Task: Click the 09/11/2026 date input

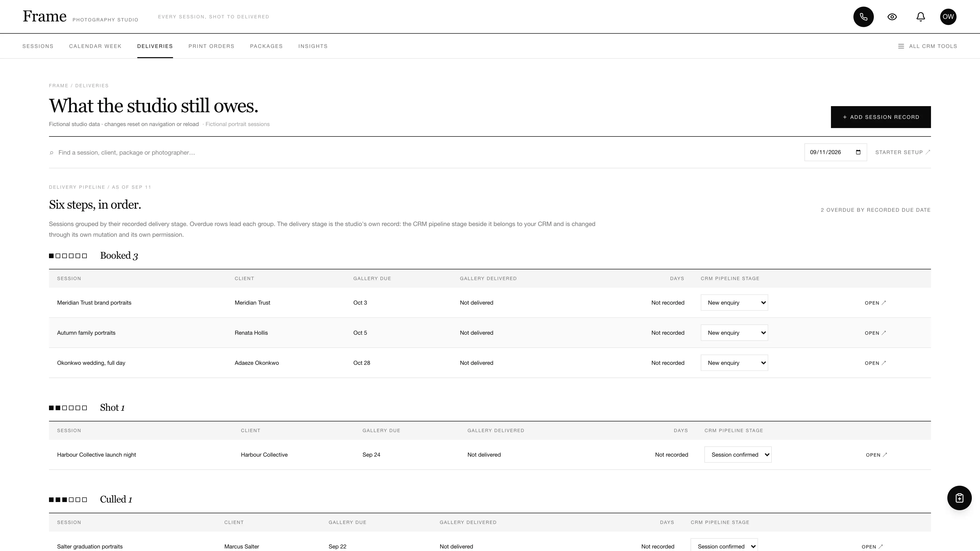Action: click(x=836, y=153)
